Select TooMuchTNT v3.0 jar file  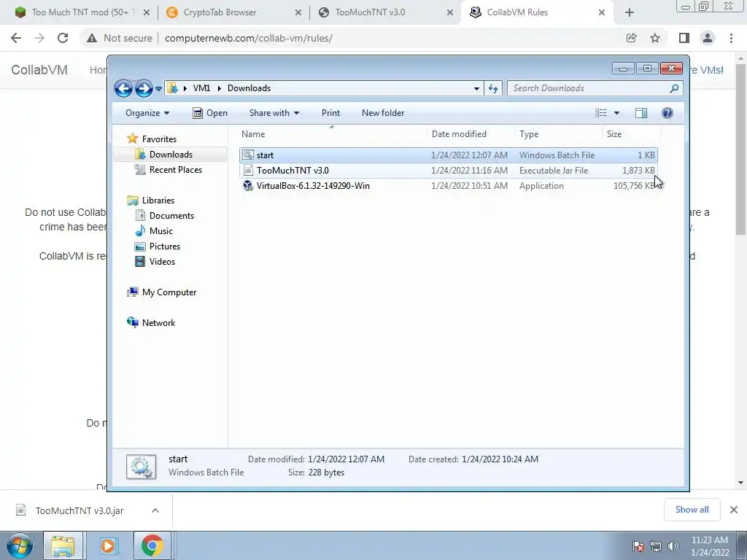click(x=449, y=171)
